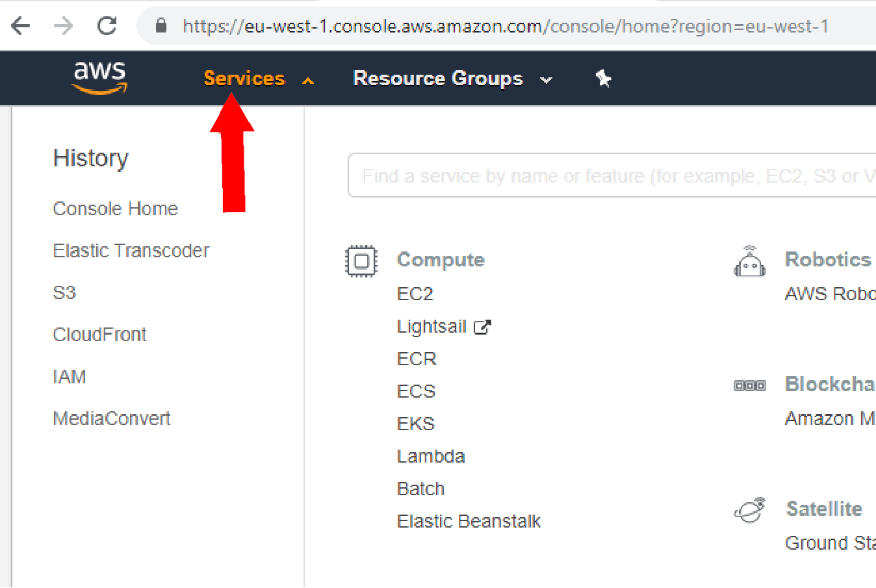Image resolution: width=876 pixels, height=588 pixels.
Task: Select S3 from History
Action: [x=64, y=292]
